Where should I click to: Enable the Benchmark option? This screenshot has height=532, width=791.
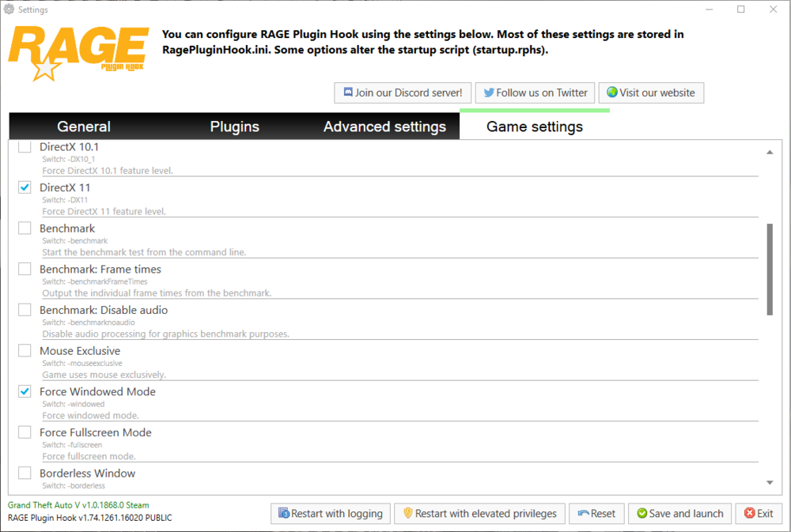[24, 228]
